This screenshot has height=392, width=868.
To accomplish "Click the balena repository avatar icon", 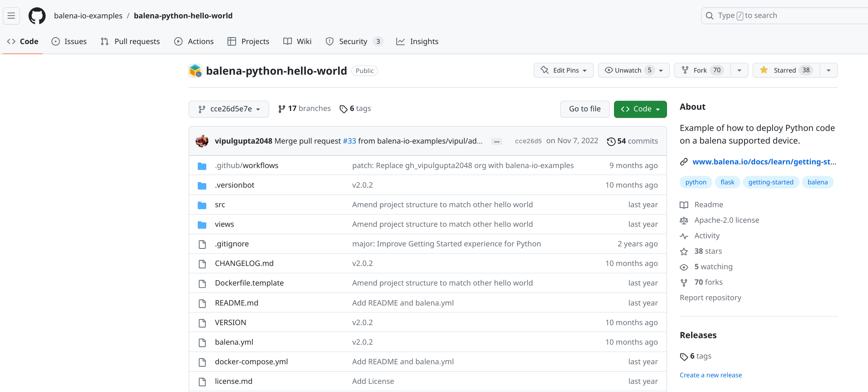I will [x=195, y=71].
